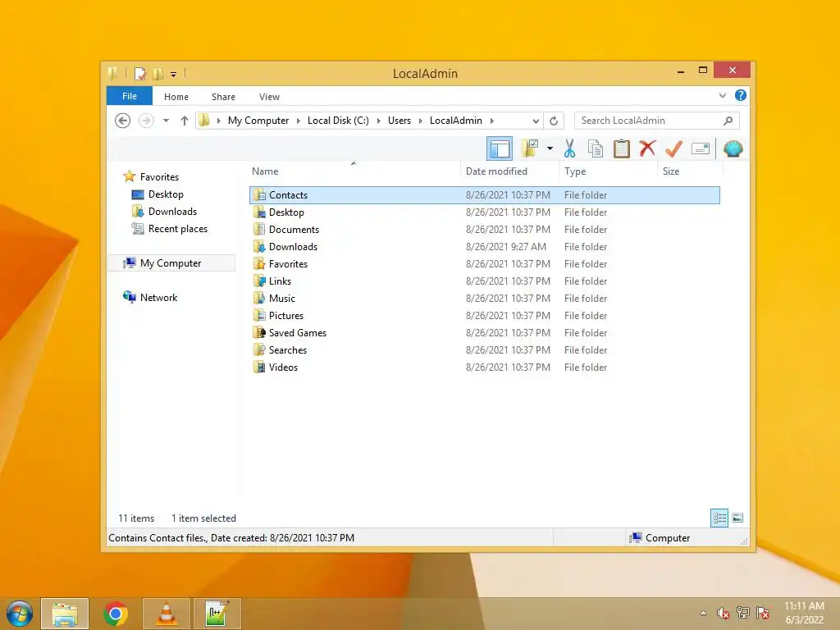
Task: Select Downloads under Favorites in navigation pane
Action: point(172,211)
